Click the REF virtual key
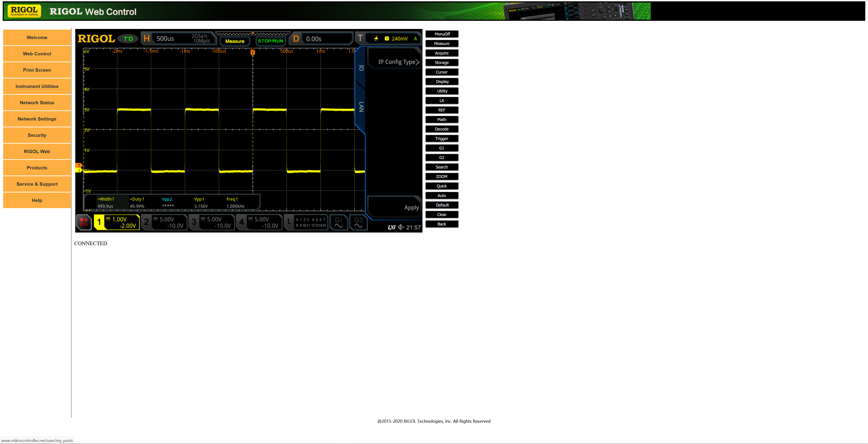 [442, 110]
